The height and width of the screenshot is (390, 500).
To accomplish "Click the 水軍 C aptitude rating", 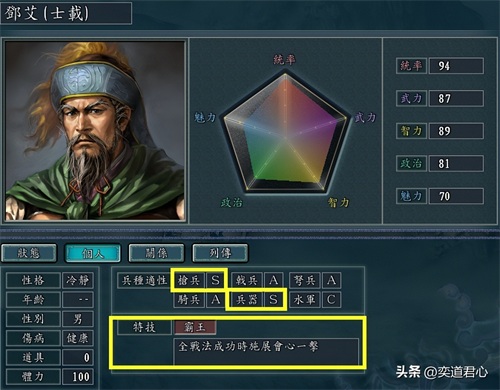I will (331, 299).
